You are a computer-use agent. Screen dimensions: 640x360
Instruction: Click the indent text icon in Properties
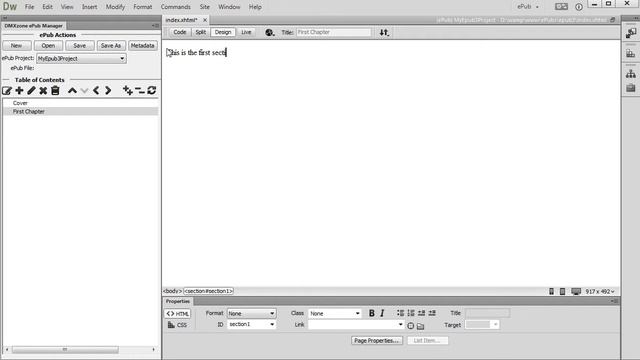432,313
